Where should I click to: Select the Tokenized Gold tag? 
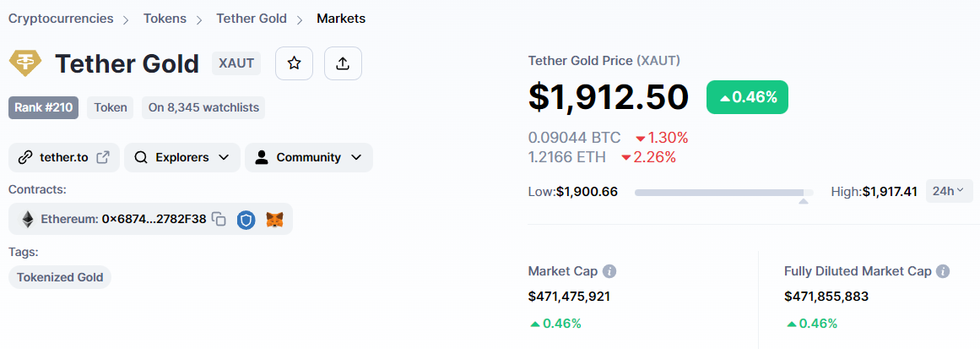[x=60, y=277]
